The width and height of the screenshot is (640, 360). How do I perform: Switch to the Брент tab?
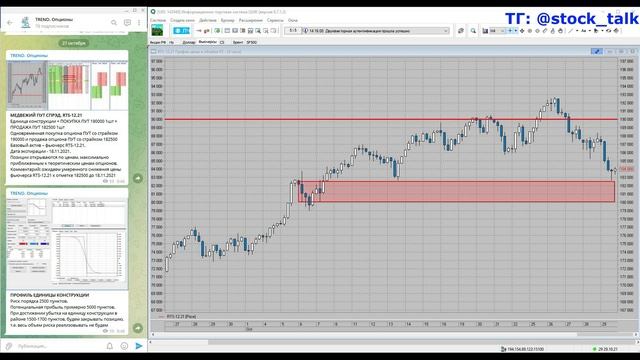(238, 42)
